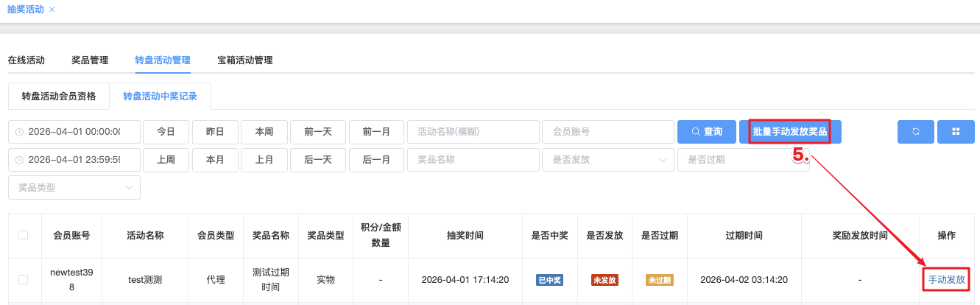Click clock icon in start date field
Image resolution: width=980 pixels, height=305 pixels.
pyautogui.click(x=19, y=132)
